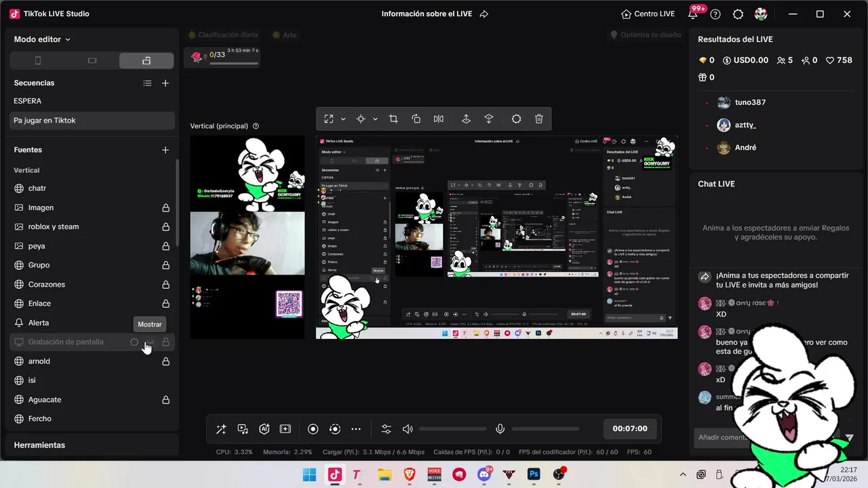Open the alignment options dropdown arrow
The width and height of the screenshot is (868, 488).
375,119
